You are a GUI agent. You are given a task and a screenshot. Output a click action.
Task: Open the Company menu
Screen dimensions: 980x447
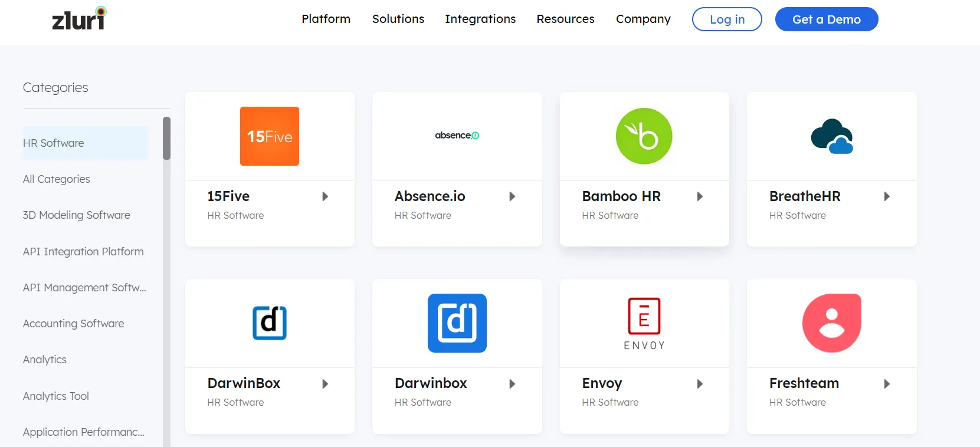click(x=644, y=19)
